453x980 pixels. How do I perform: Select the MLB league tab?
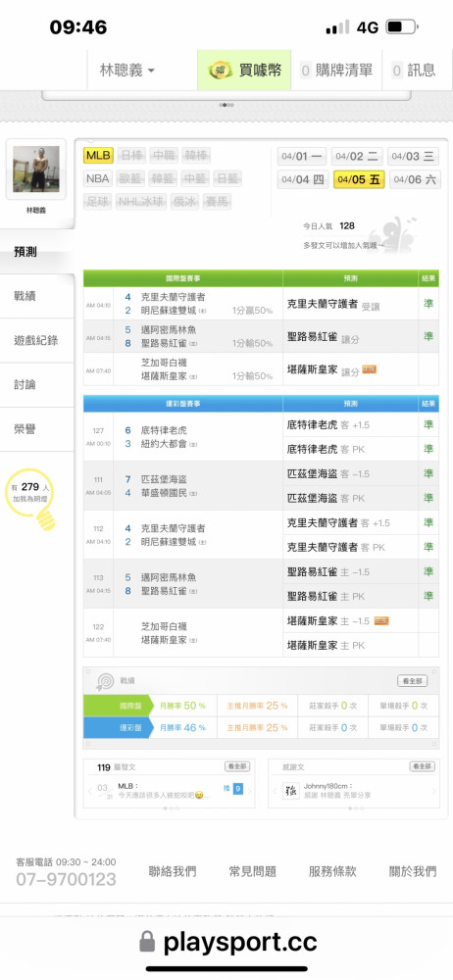tap(98, 156)
